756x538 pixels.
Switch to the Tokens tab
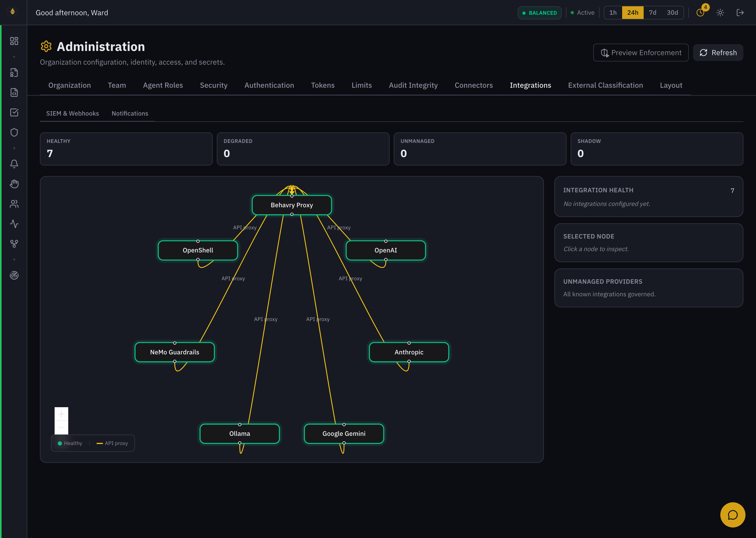point(323,85)
